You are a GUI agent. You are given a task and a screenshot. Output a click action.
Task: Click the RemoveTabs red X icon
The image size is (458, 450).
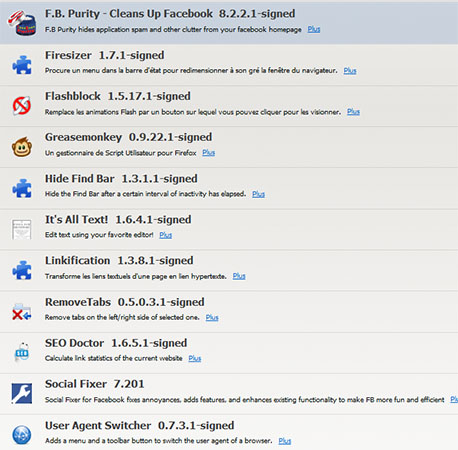22,312
